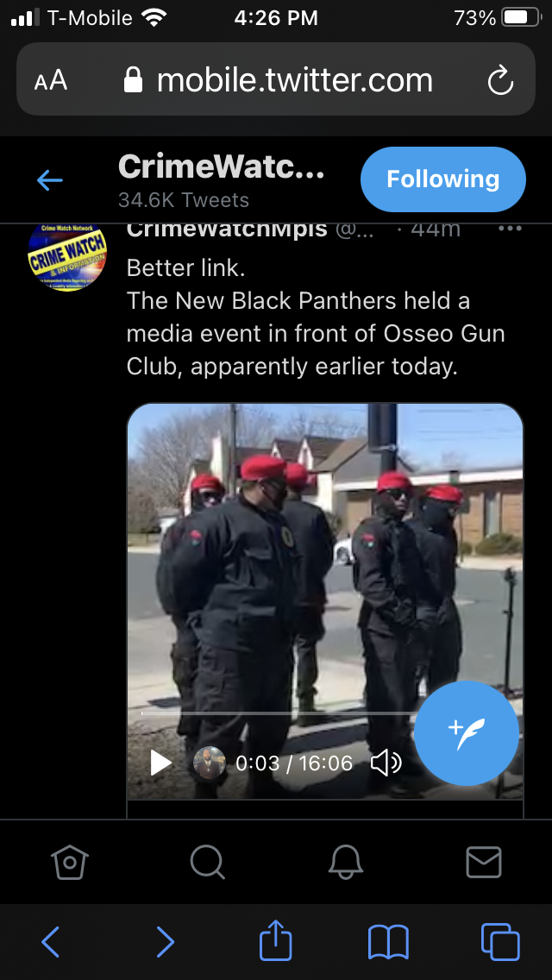
Task: Open the Safari share sheet icon
Action: coord(276,939)
